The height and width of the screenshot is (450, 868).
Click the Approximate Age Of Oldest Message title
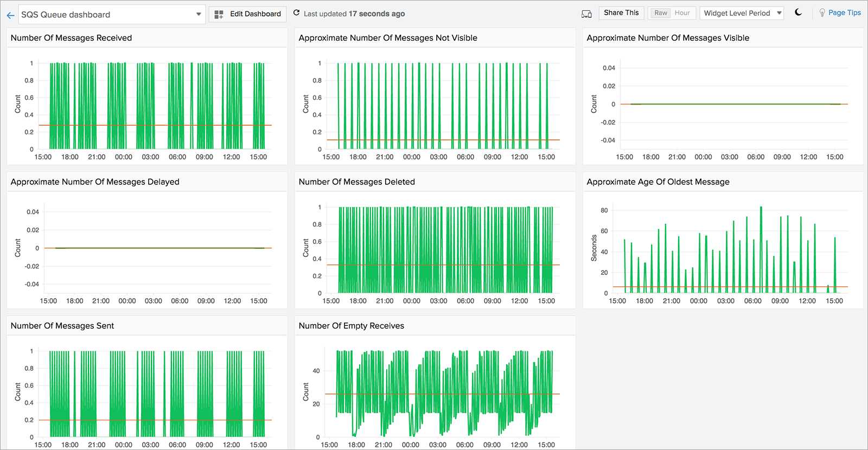658,182
